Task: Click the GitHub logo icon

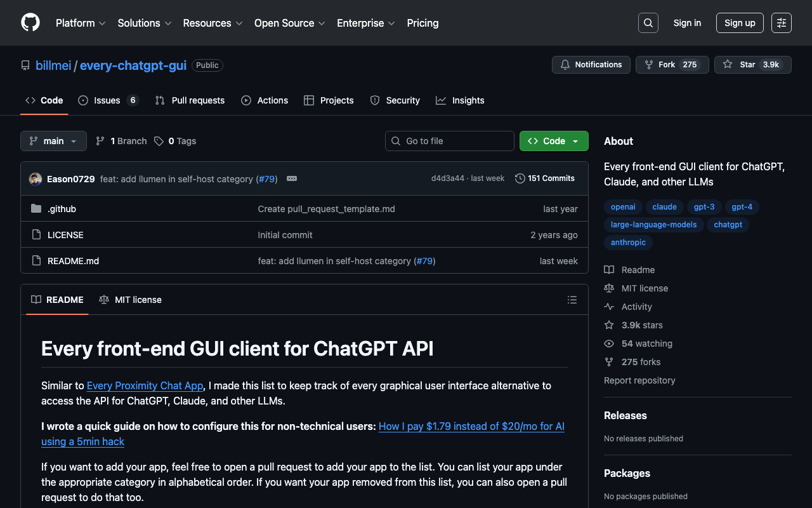Action: click(30, 23)
